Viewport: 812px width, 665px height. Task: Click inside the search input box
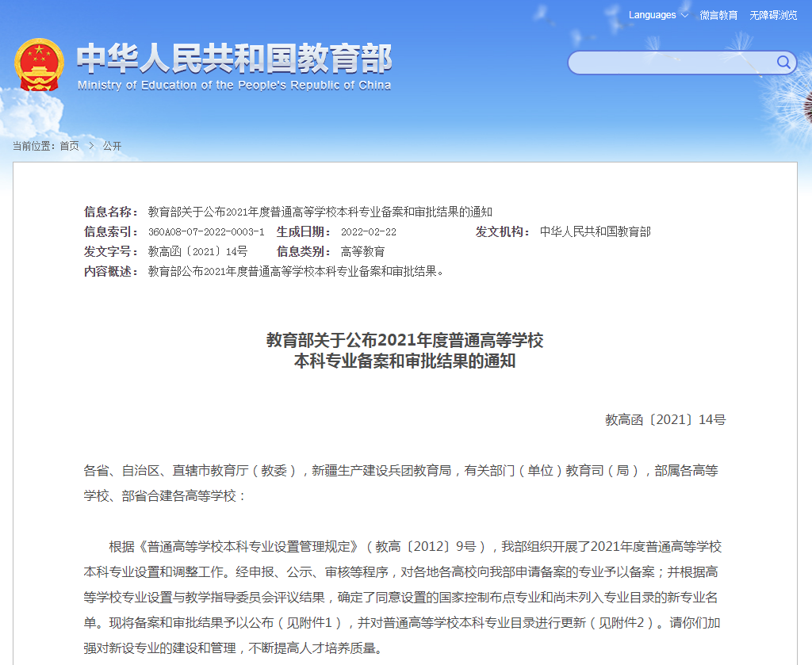674,63
